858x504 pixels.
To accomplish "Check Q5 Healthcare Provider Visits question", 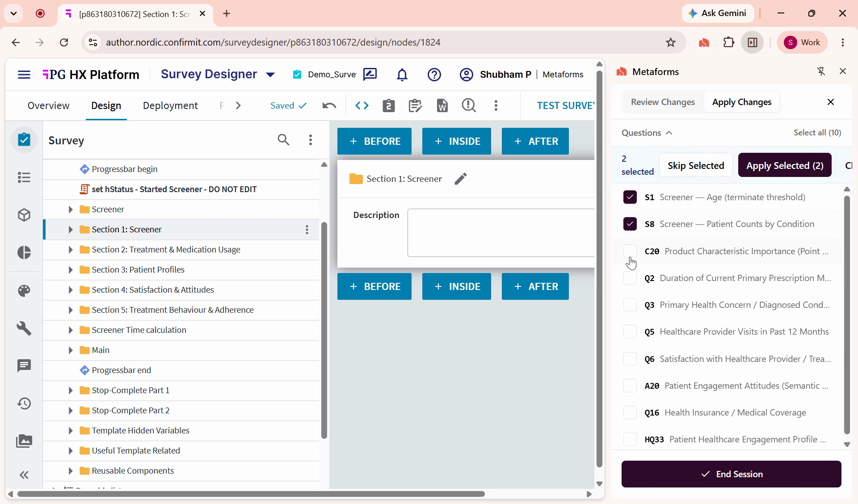I will 630,332.
